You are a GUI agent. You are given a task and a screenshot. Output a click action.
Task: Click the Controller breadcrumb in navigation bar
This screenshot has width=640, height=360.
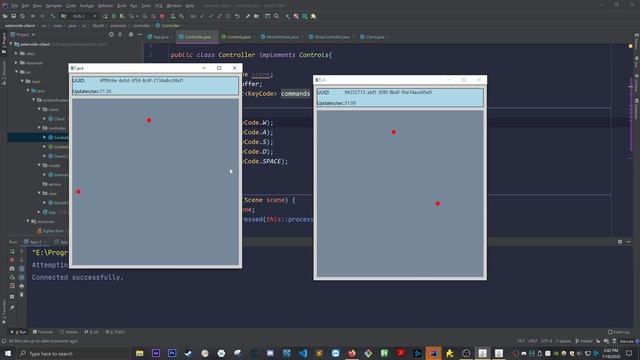tap(168, 25)
